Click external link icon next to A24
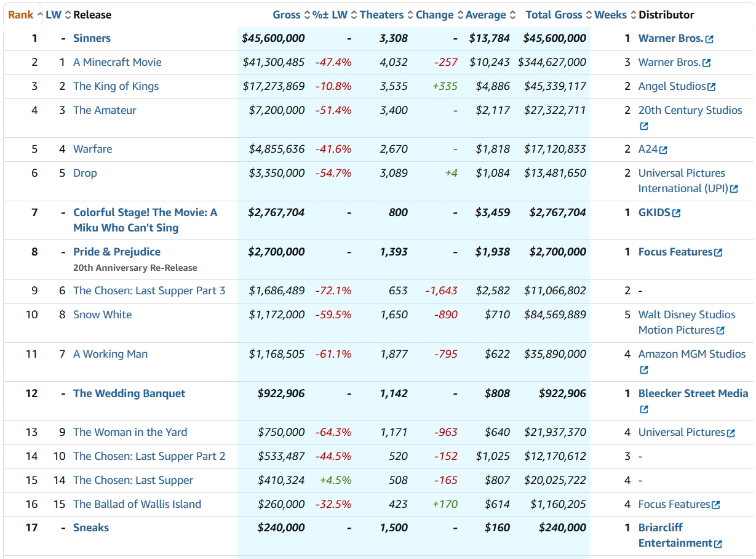Image resolution: width=756 pixels, height=559 pixels. click(x=663, y=150)
